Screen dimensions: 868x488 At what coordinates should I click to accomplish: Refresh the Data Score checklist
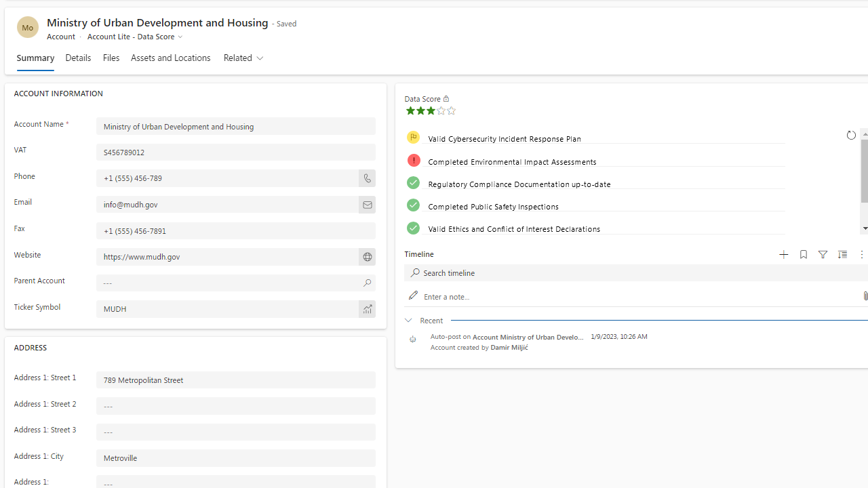851,136
